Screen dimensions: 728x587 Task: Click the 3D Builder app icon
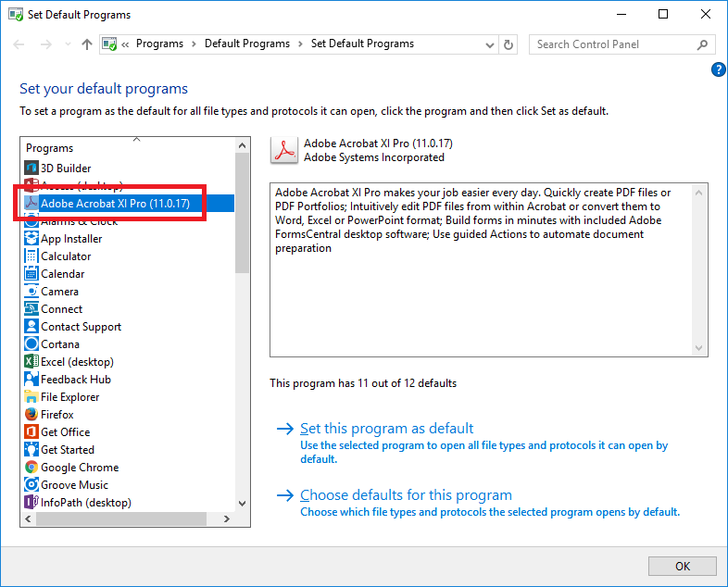(x=31, y=168)
